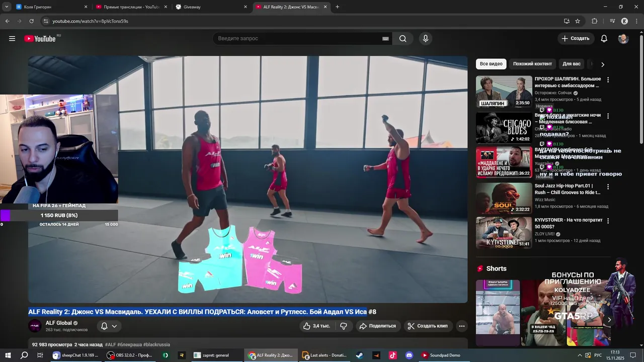Screen dimensions: 644x362
Task: Open the account avatar menu
Action: 623,39
